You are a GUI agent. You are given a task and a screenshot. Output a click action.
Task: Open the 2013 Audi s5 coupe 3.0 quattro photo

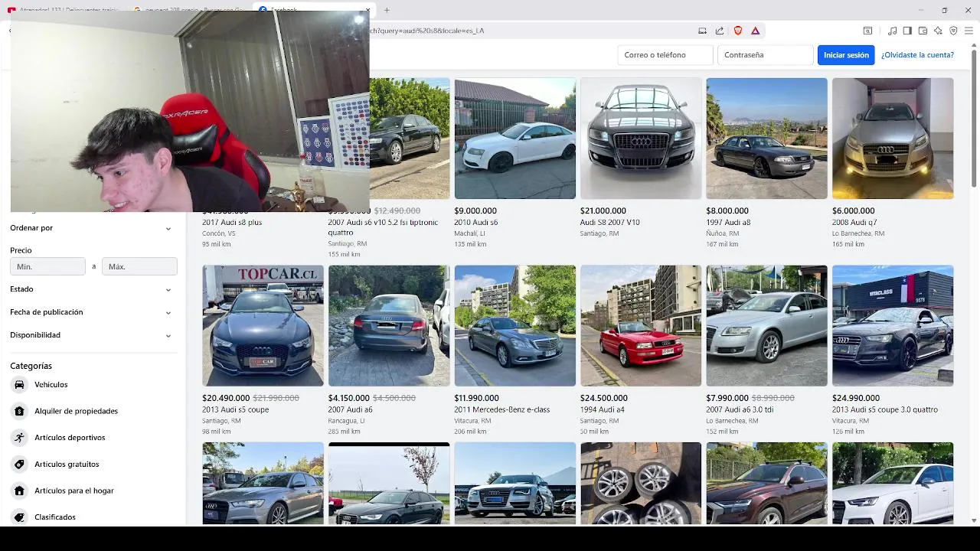(x=893, y=326)
